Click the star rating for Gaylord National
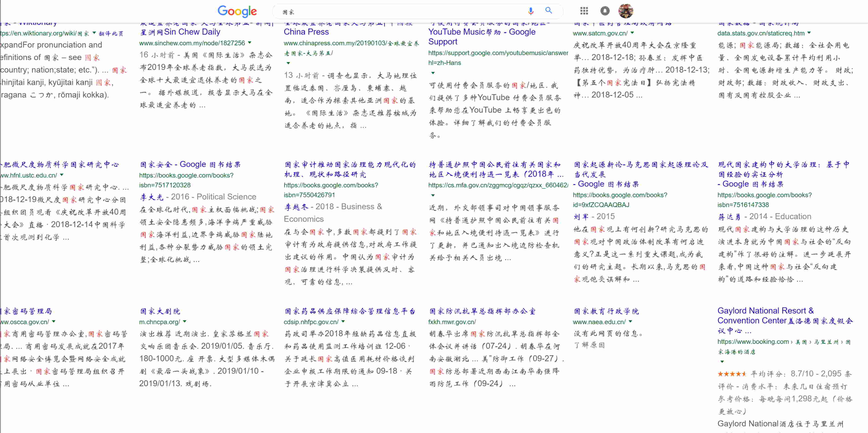 [732, 374]
